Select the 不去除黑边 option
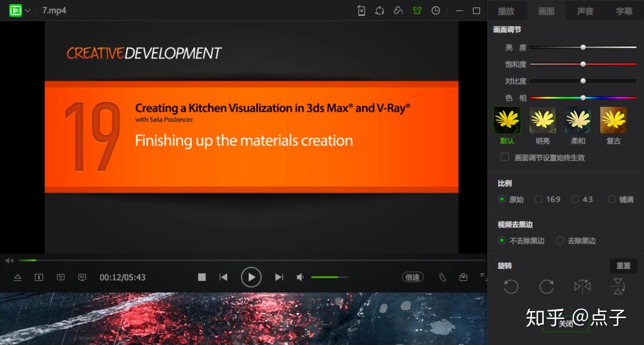 [x=502, y=241]
